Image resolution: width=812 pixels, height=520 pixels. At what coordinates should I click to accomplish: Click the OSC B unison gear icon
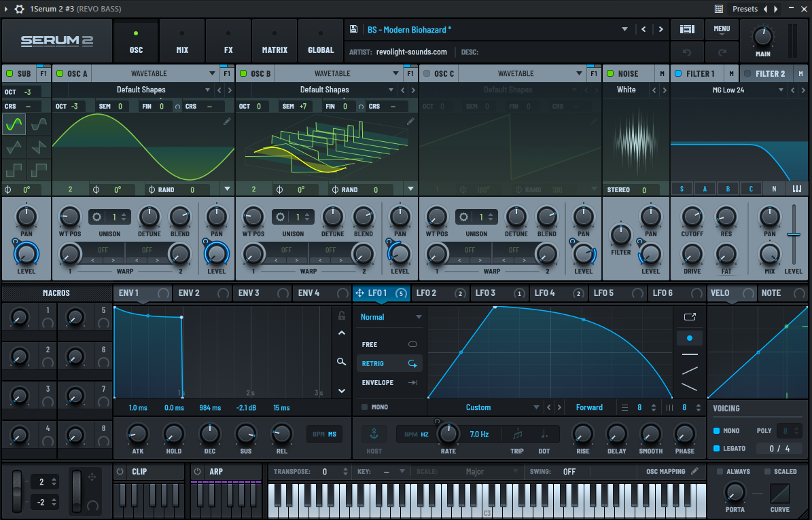pos(280,217)
